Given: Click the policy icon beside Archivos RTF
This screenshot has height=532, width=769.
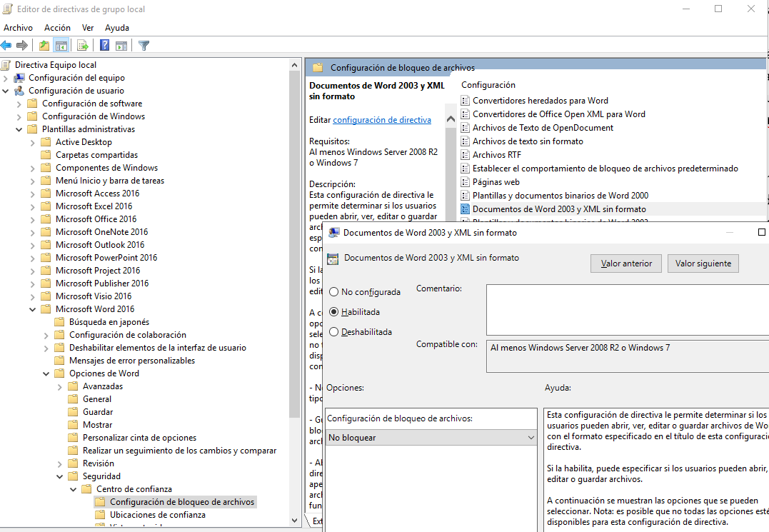Looking at the screenshot, I should coord(465,154).
